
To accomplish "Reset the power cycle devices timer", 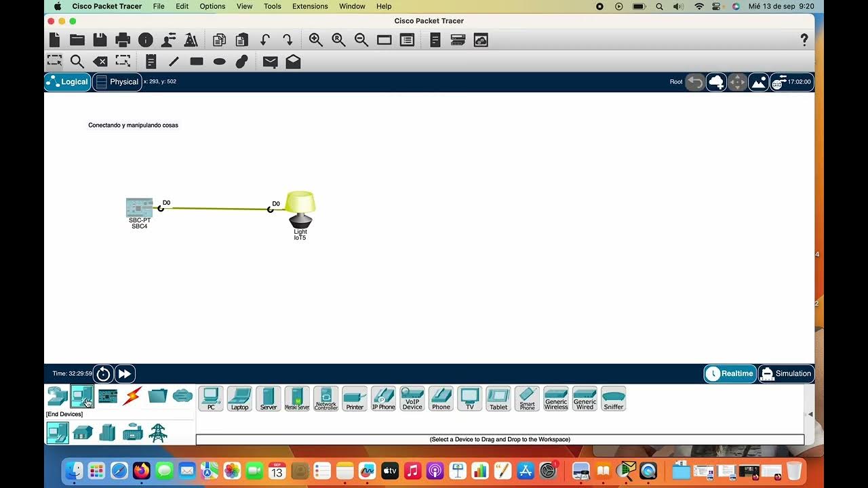I will (x=103, y=373).
